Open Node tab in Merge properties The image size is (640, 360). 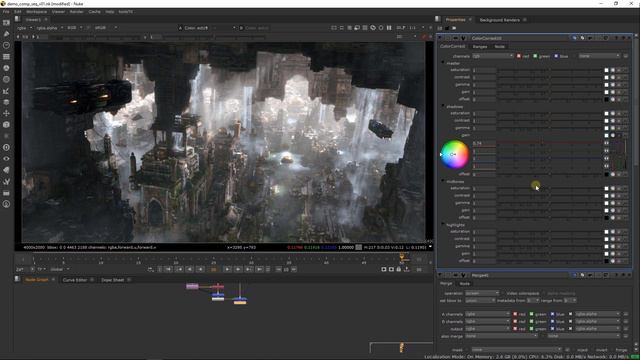[464, 284]
